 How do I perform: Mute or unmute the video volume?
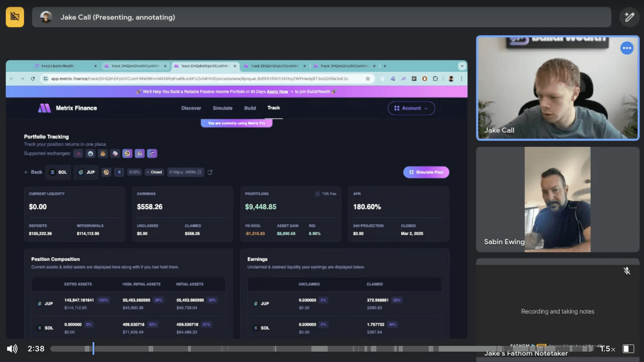pos(12,349)
